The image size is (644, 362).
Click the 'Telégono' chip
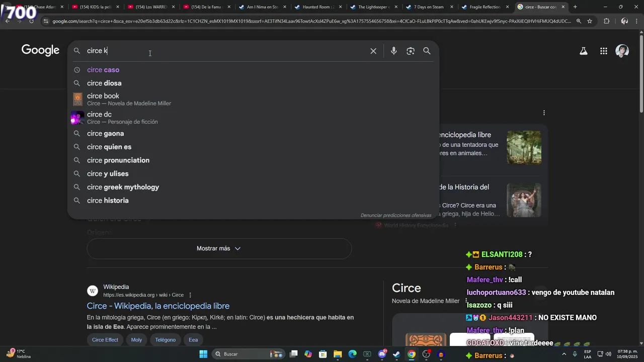pyautogui.click(x=165, y=340)
